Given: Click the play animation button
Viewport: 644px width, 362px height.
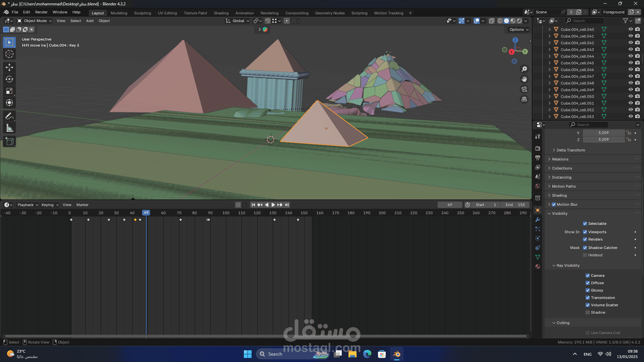Looking at the screenshot, I should [273, 205].
